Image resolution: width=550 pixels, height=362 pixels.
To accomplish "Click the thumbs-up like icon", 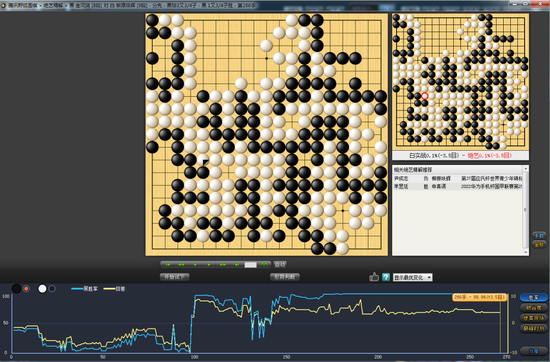I will 374,277.
